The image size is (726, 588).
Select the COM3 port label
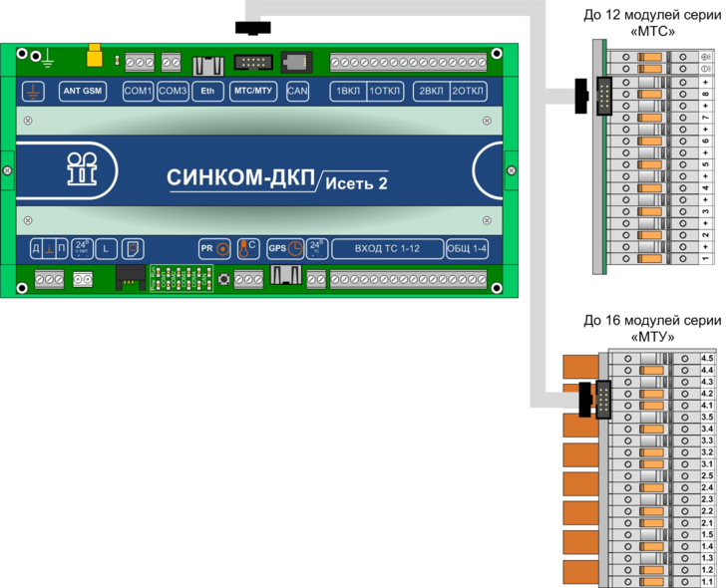(x=173, y=92)
